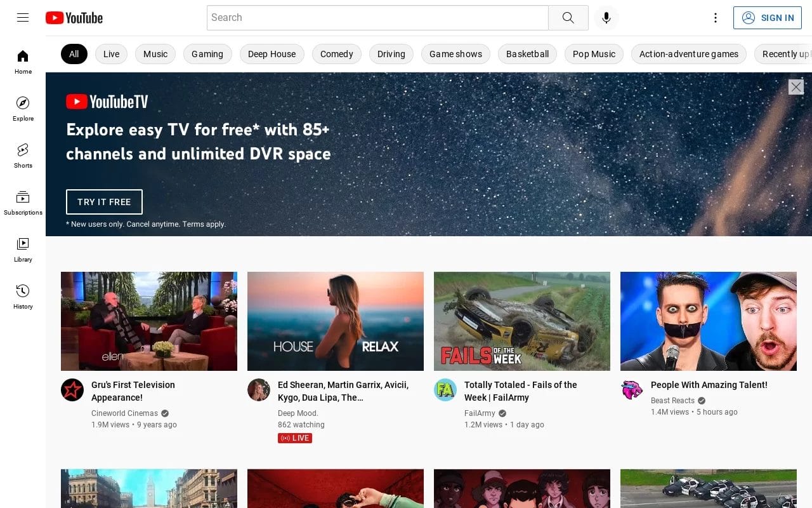Select the Deep House filter chip
This screenshot has width=812, height=508.
point(272,54)
